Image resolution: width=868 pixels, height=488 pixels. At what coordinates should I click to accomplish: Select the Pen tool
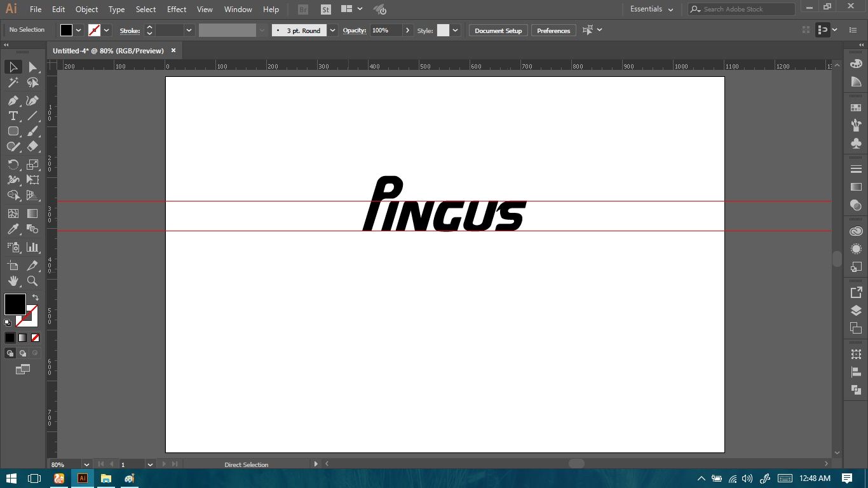pos(13,100)
